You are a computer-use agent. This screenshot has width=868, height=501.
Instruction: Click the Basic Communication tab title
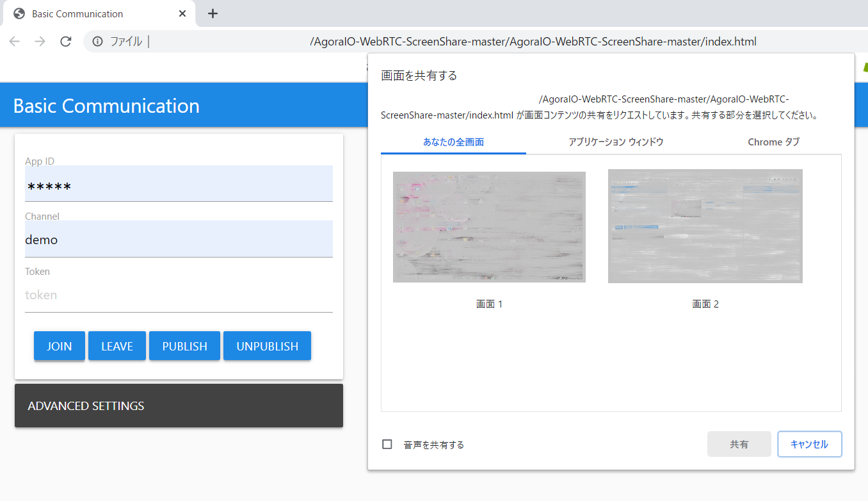tap(77, 13)
